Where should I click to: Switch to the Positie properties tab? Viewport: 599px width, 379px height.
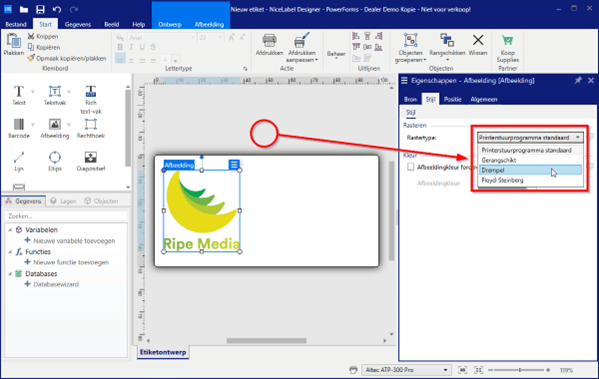coord(453,99)
